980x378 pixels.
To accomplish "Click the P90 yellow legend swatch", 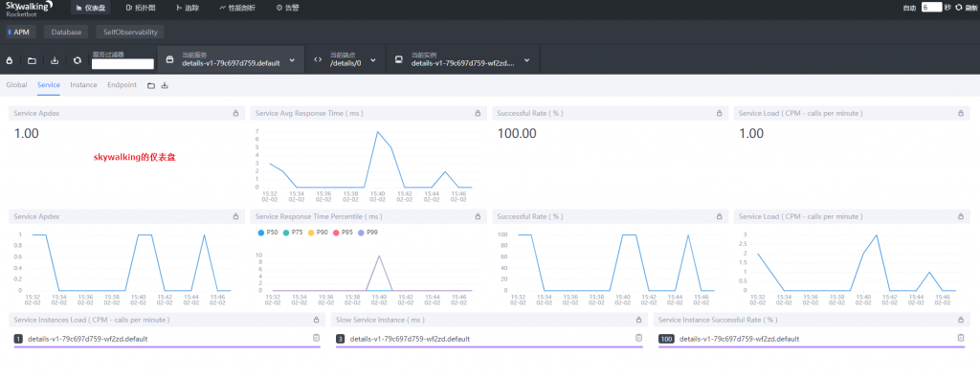I will click(x=311, y=233).
